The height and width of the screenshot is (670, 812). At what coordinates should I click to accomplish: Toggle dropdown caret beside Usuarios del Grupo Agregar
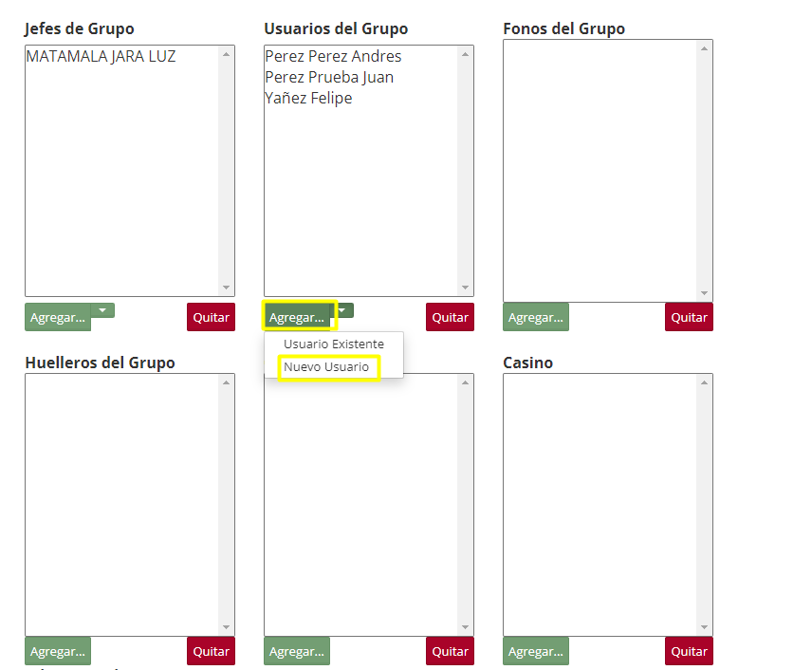point(342,310)
